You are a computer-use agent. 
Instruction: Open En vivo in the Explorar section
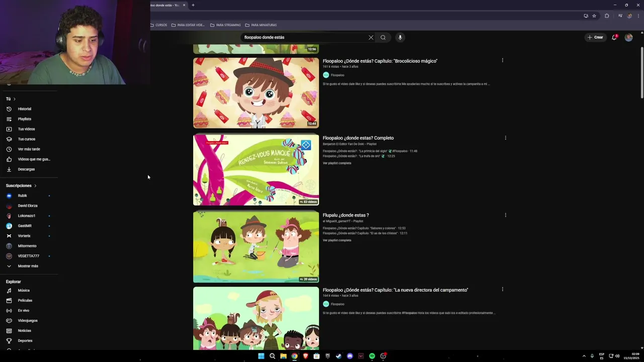coord(24,311)
